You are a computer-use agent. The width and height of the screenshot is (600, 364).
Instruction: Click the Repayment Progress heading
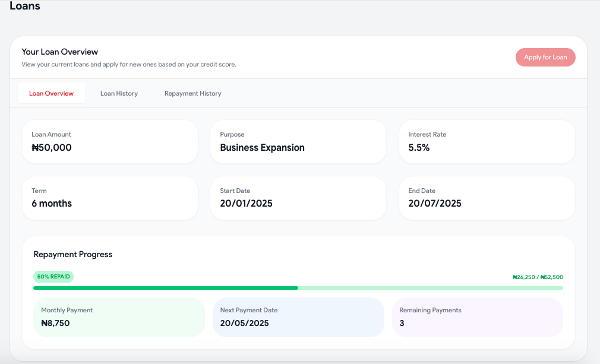click(x=73, y=254)
